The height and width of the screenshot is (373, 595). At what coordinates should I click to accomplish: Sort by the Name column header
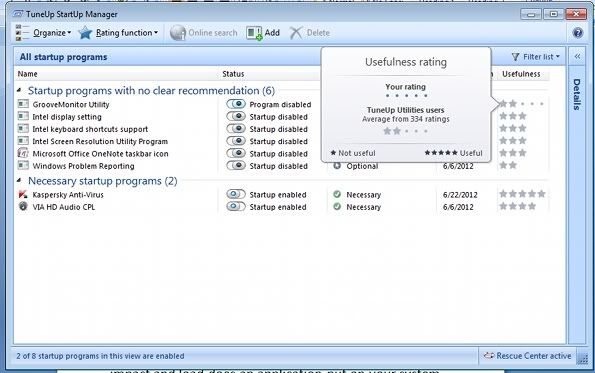tap(28, 74)
